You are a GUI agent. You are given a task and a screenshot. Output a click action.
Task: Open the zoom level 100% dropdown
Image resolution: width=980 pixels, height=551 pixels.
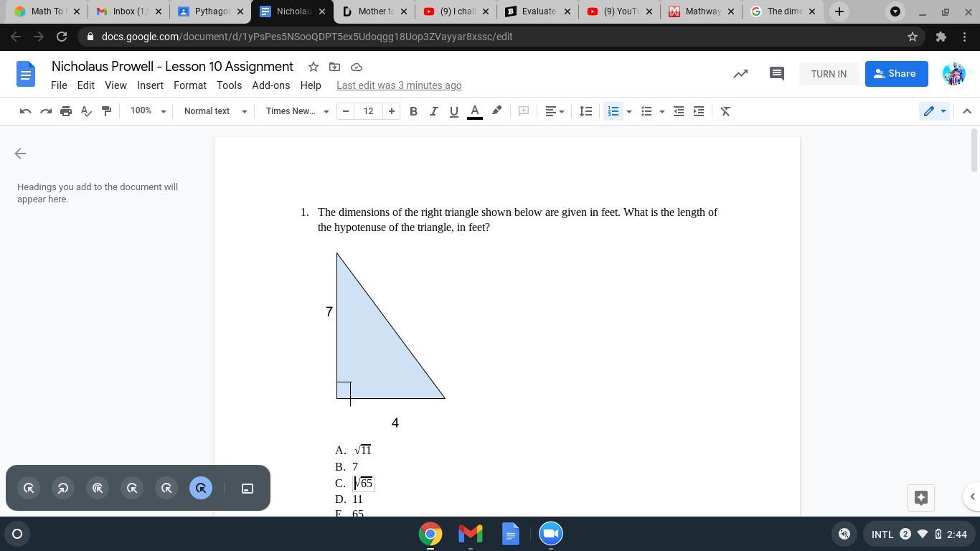pos(148,111)
